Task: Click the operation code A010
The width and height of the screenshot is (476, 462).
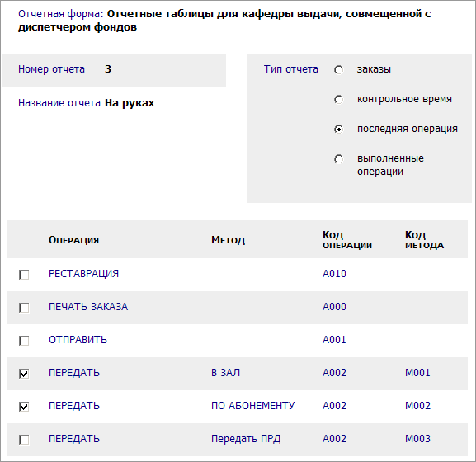Action: pos(334,274)
